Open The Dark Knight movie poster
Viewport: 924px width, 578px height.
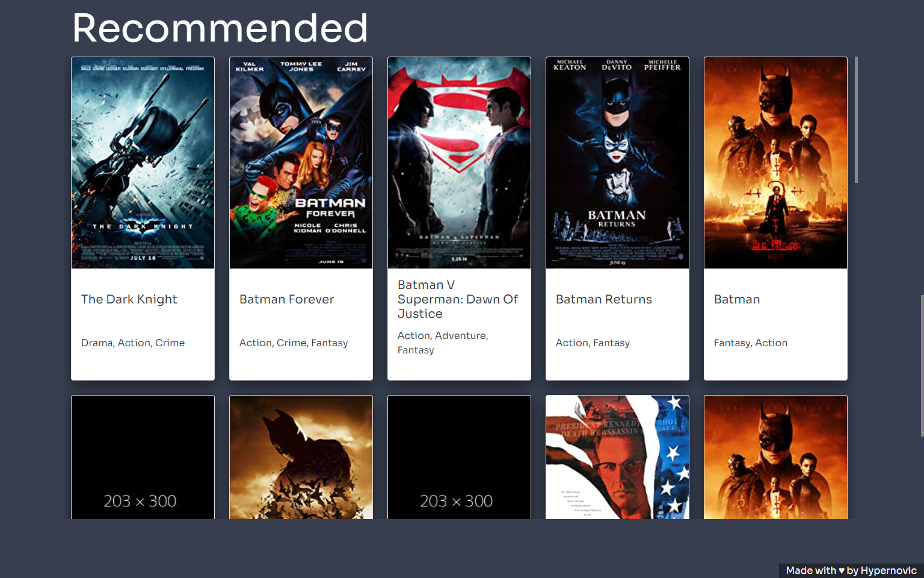pyautogui.click(x=143, y=163)
